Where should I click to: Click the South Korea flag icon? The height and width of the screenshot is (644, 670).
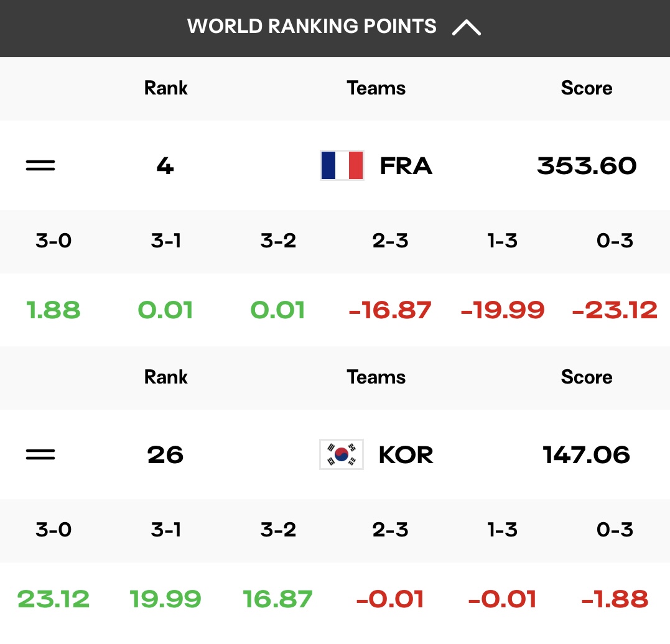click(x=342, y=454)
